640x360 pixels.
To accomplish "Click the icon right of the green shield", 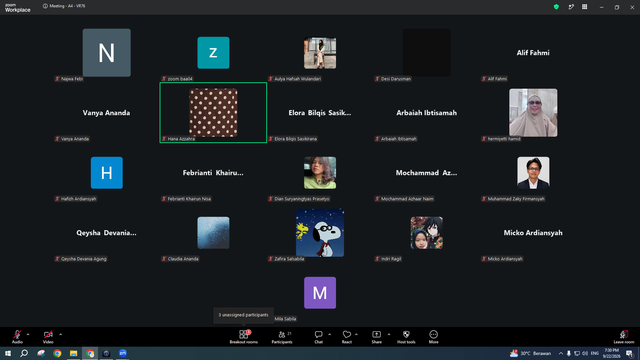I will tap(571, 7).
